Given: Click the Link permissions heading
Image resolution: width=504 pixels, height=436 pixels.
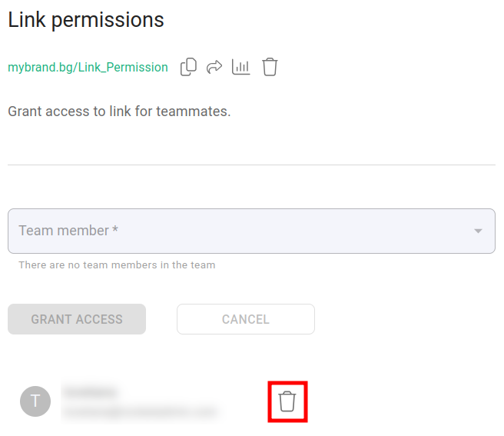Looking at the screenshot, I should [x=86, y=20].
